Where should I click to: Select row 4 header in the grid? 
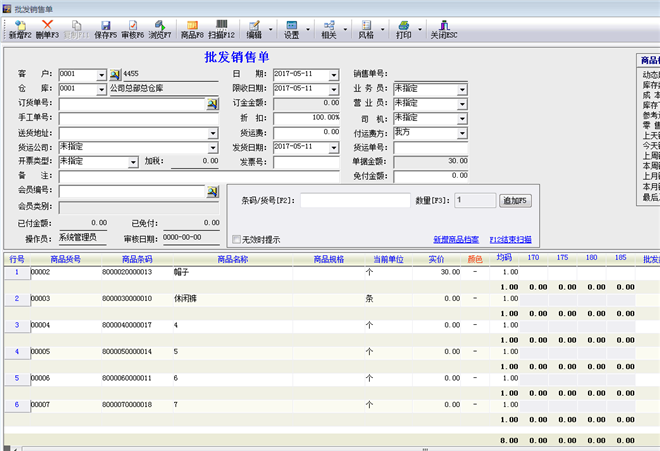point(17,352)
